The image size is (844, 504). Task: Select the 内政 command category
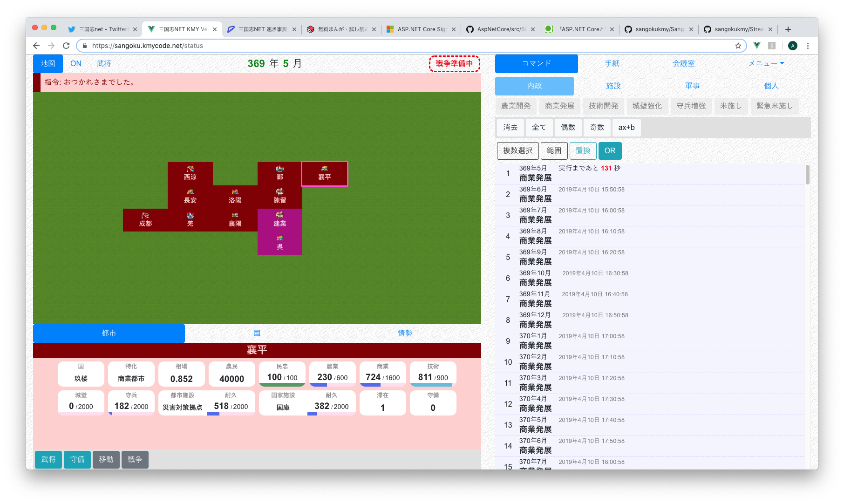tap(535, 86)
